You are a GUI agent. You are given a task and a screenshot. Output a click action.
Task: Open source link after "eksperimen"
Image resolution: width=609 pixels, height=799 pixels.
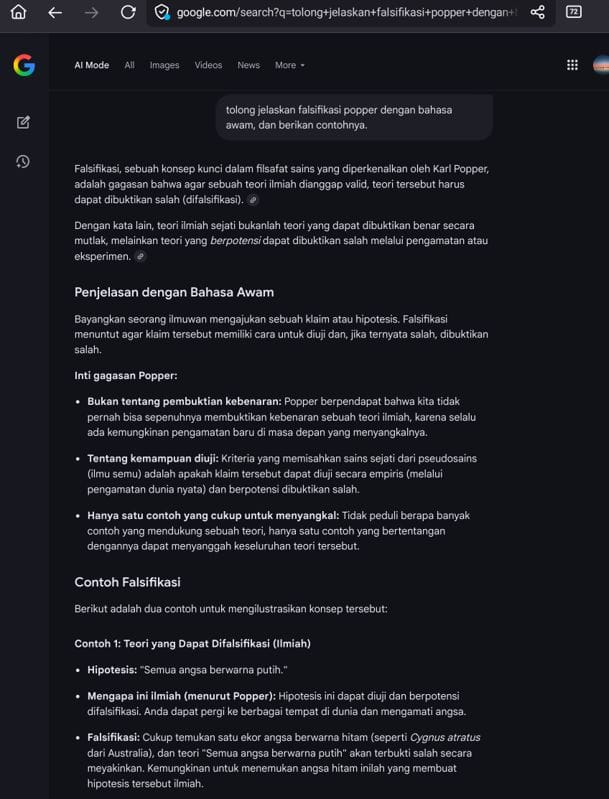141,257
